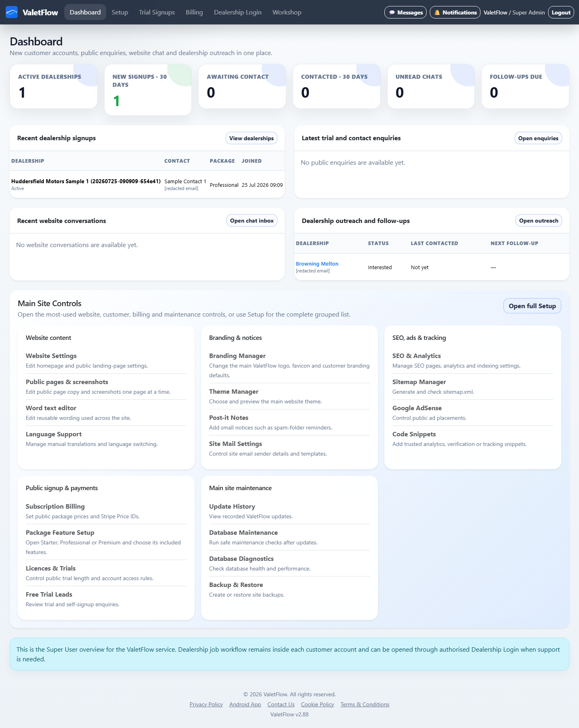Open the New Signups 30 Days card
Screen dimensions: 579x728
(x=148, y=90)
